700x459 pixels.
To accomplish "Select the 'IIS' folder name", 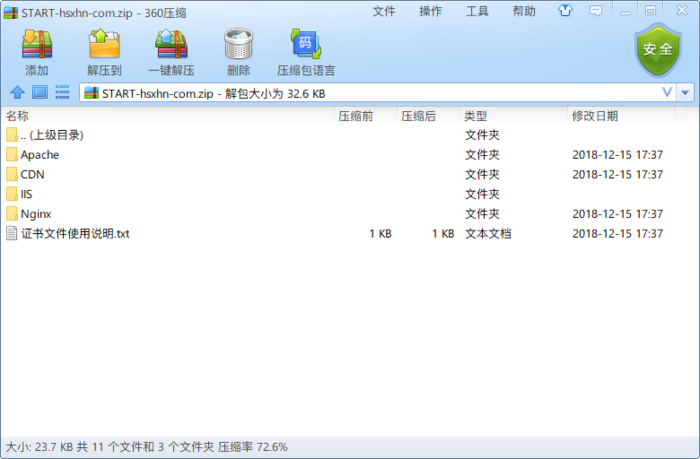I will (x=26, y=194).
